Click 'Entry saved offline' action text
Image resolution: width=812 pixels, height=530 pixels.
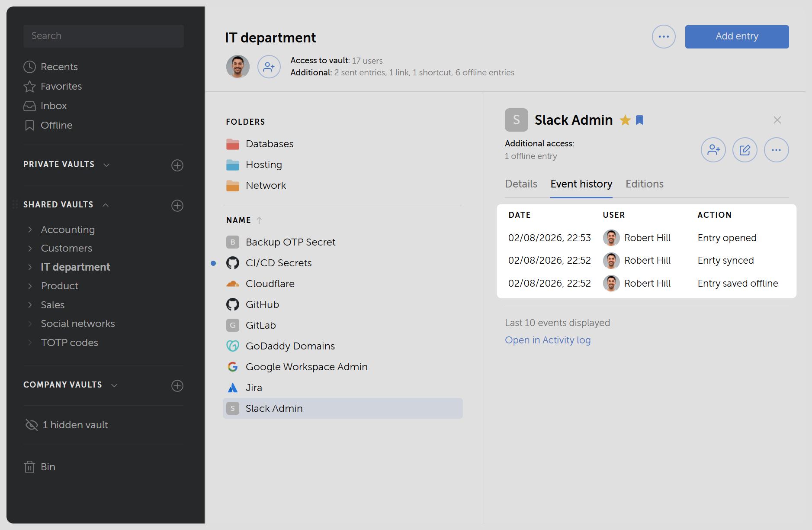tap(738, 283)
